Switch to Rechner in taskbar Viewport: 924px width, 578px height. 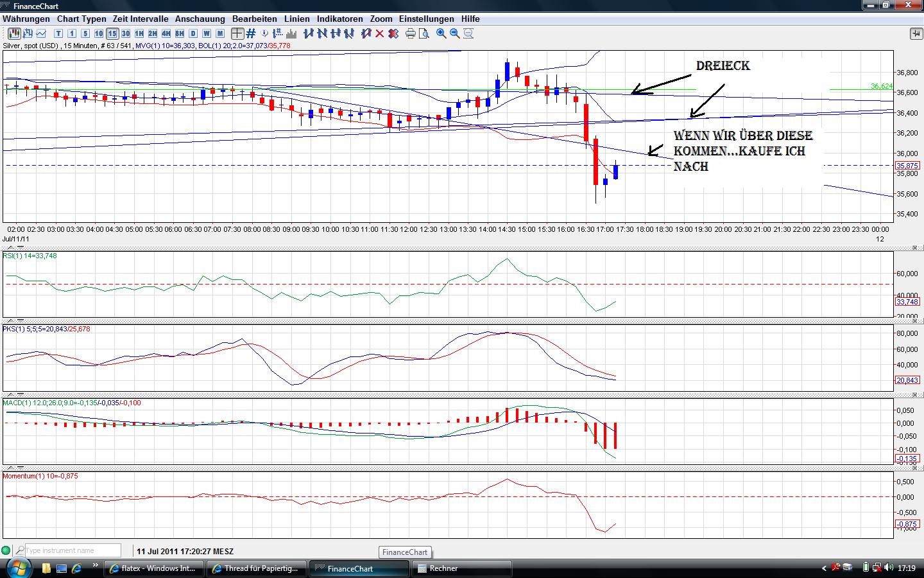(463, 568)
